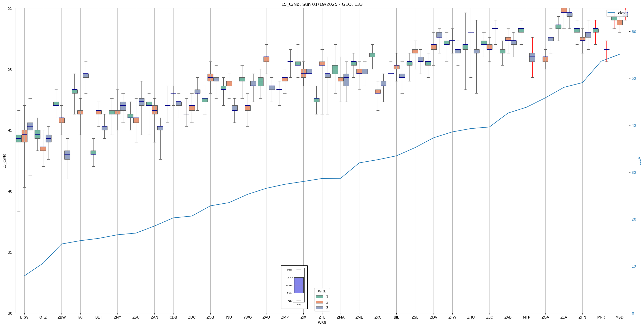The image size is (644, 327).
Task: Click the chart title L5_C/No text
Action: pyautogui.click(x=322, y=4)
